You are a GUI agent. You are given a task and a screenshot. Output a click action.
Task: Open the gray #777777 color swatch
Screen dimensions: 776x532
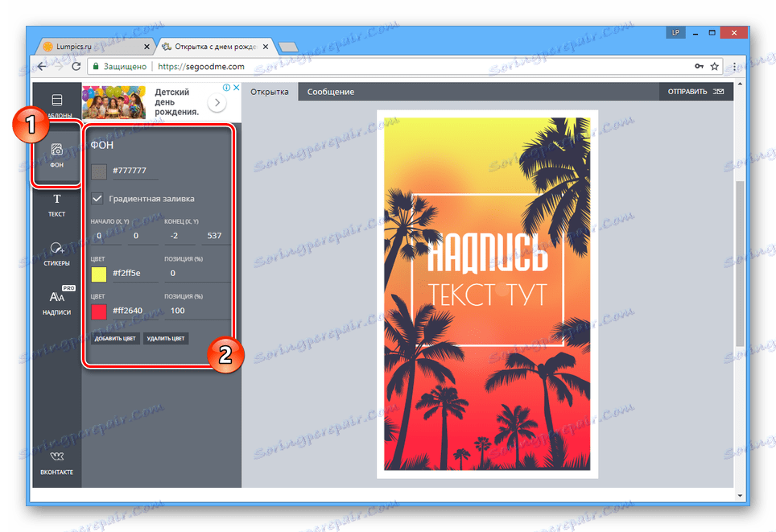tap(99, 171)
